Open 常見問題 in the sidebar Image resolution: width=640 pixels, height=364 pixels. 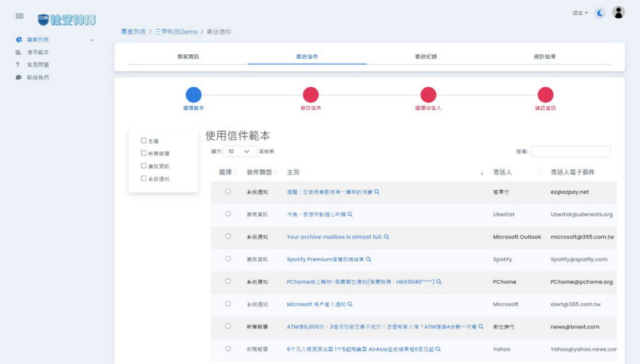coord(38,65)
